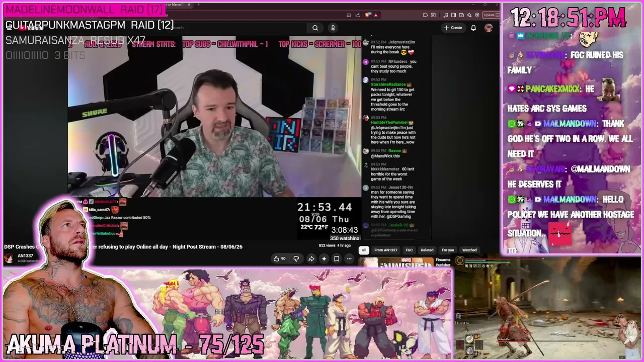Dislike the video with thumbs down
The height and width of the screenshot is (362, 644).
pos(296,259)
